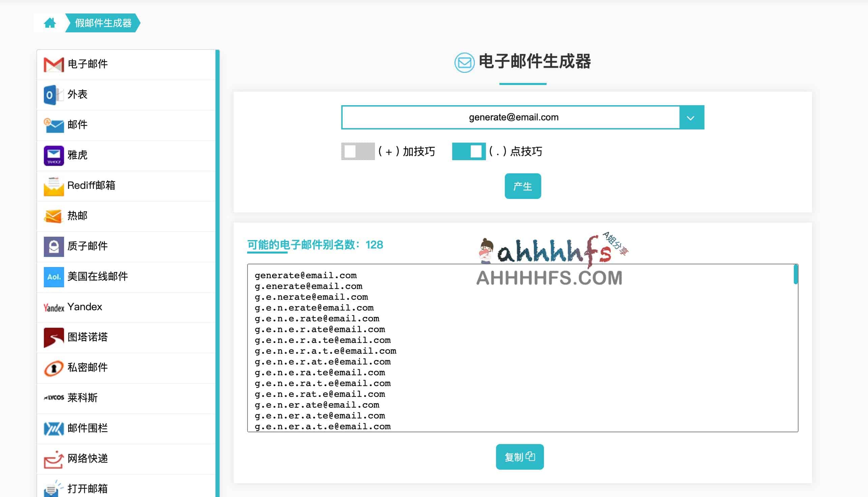The image size is (868, 497).
Task: Select the AOL 美国在线邮件 provider
Action: pos(97,277)
